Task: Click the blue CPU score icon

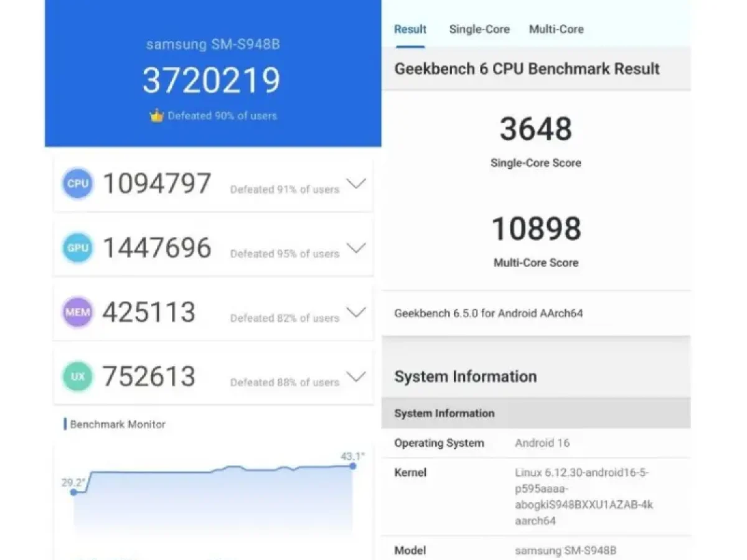Action: point(78,184)
